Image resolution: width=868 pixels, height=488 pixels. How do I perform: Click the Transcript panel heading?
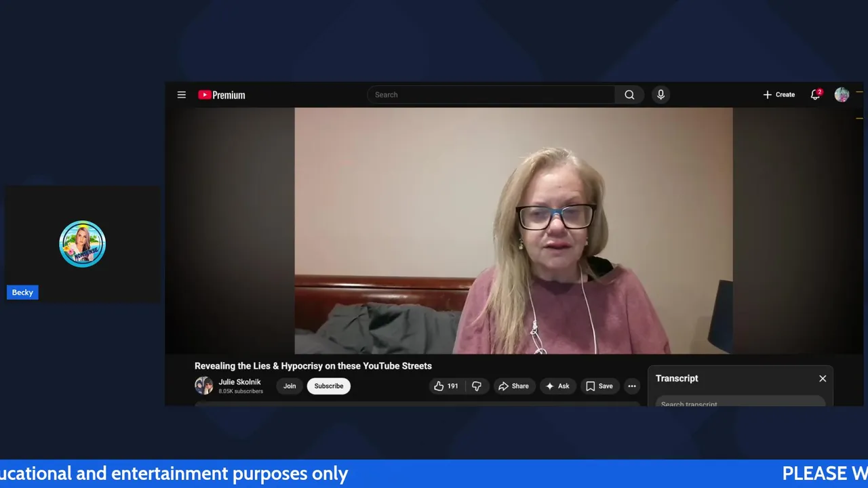pos(677,379)
